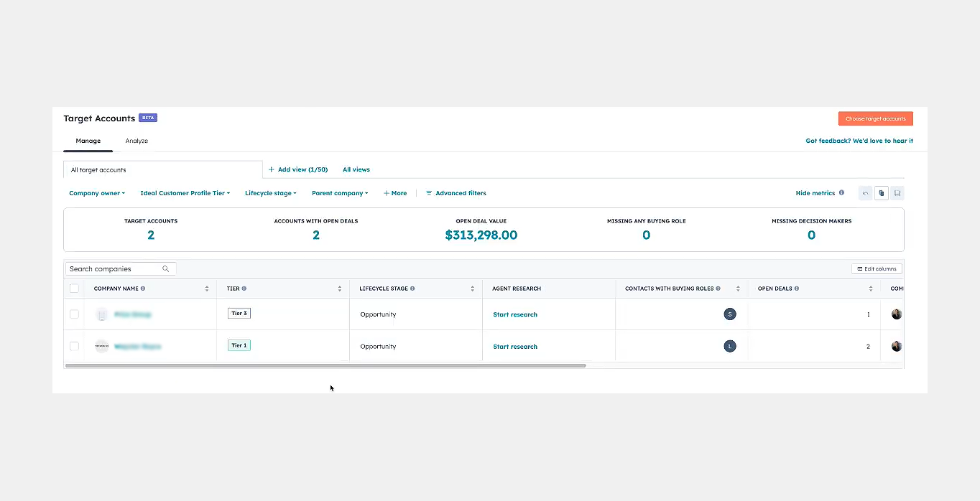Switch to the Analyze tab
Screen dimensions: 980x501
pos(137,141)
